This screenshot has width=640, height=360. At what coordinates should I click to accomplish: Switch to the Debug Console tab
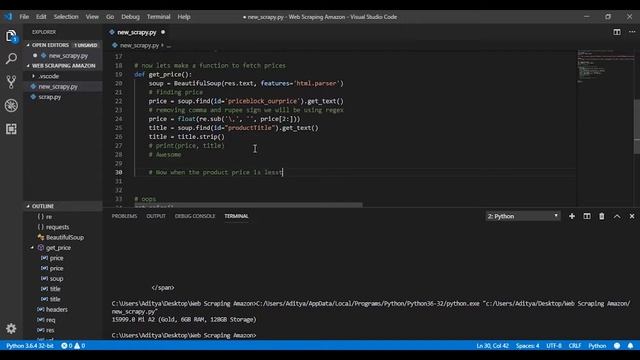click(x=195, y=216)
